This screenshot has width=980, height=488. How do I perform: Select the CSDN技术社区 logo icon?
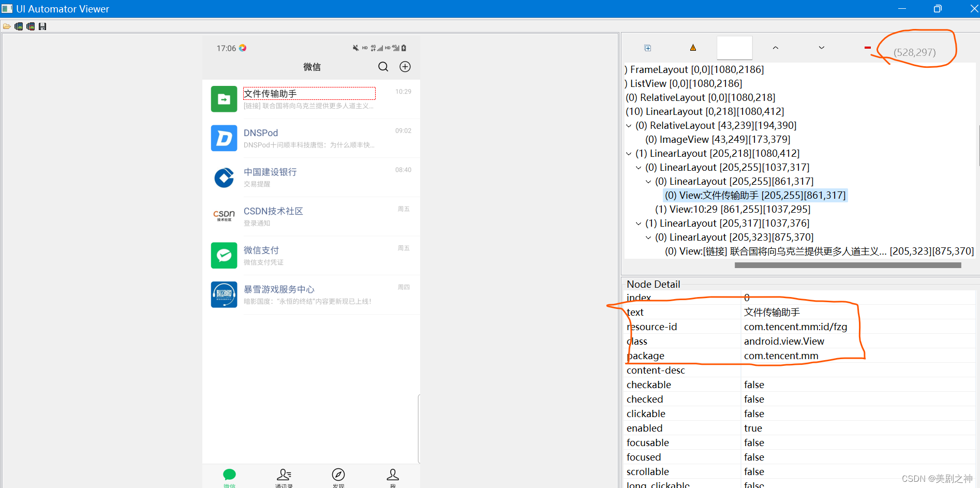click(x=224, y=216)
